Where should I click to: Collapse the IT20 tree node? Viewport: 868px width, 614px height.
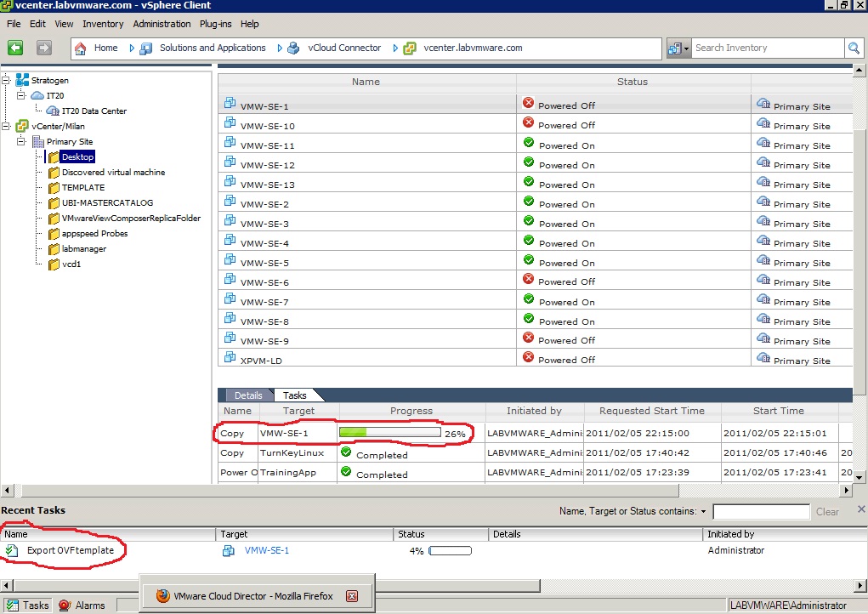21,95
